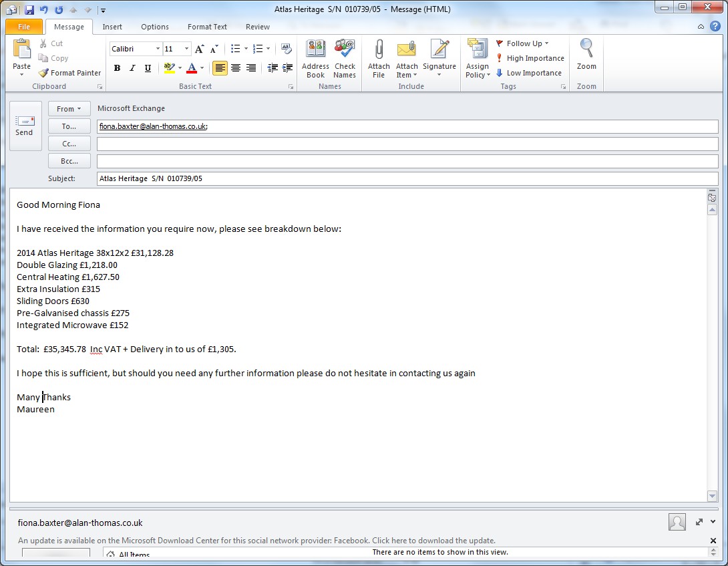This screenshot has width=728, height=566.
Task: Attach a file with paperclip icon
Action: [379, 59]
